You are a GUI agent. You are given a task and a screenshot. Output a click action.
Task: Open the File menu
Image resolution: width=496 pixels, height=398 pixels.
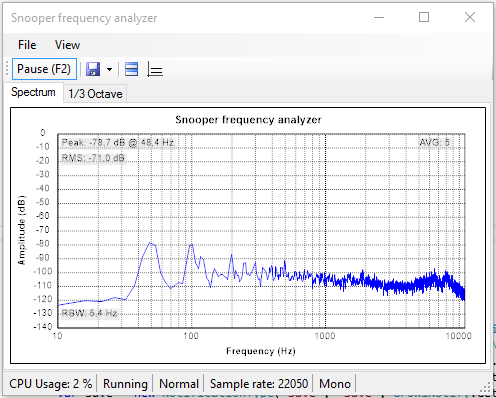click(27, 45)
